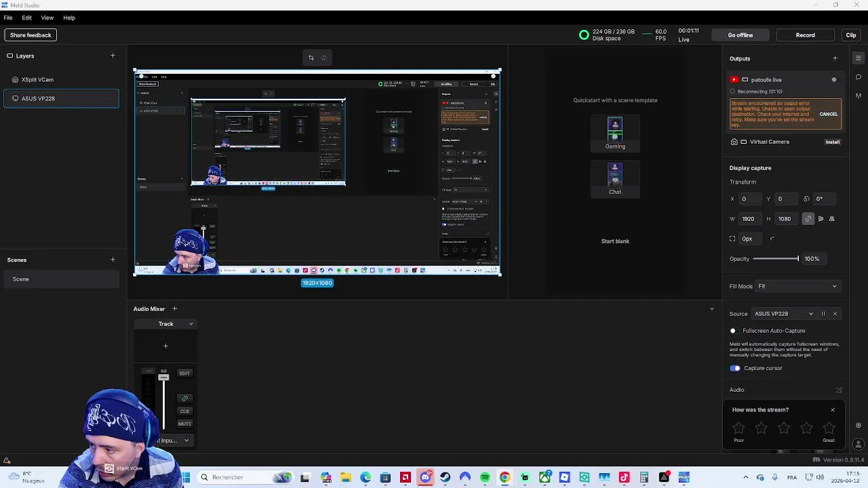The width and height of the screenshot is (868, 488).
Task: Install the Virtual Camera
Action: [x=833, y=142]
